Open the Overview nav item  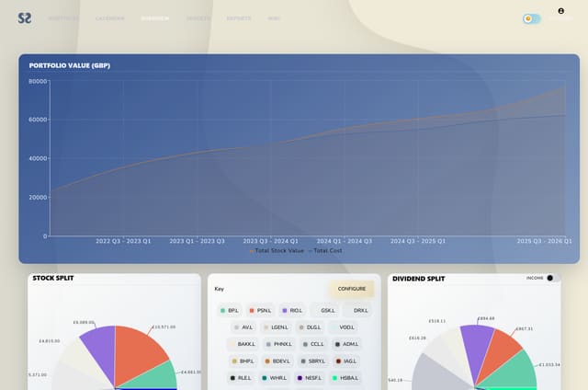[155, 18]
